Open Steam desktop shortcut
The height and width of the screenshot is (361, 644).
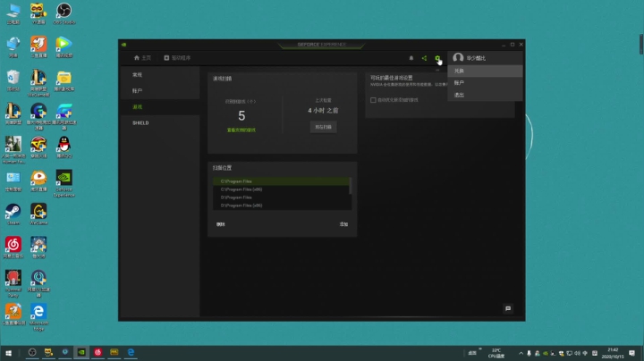(13, 214)
